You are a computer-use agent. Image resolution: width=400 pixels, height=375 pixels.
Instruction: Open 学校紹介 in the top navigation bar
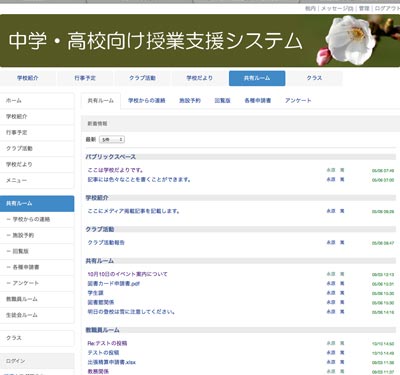pos(28,78)
